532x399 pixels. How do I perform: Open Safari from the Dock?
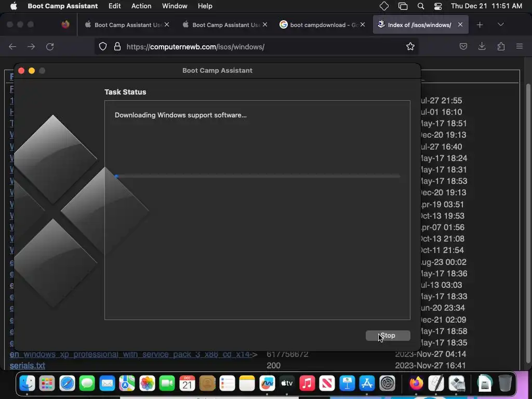pyautogui.click(x=67, y=384)
